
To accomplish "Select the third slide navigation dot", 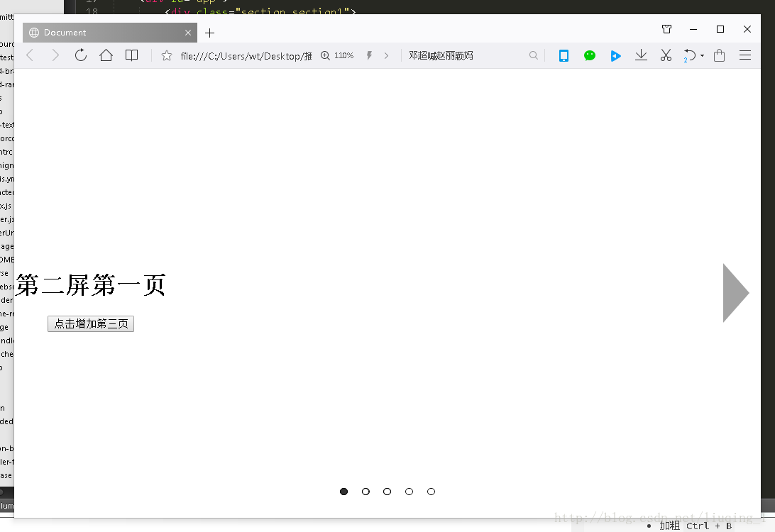I will [387, 492].
